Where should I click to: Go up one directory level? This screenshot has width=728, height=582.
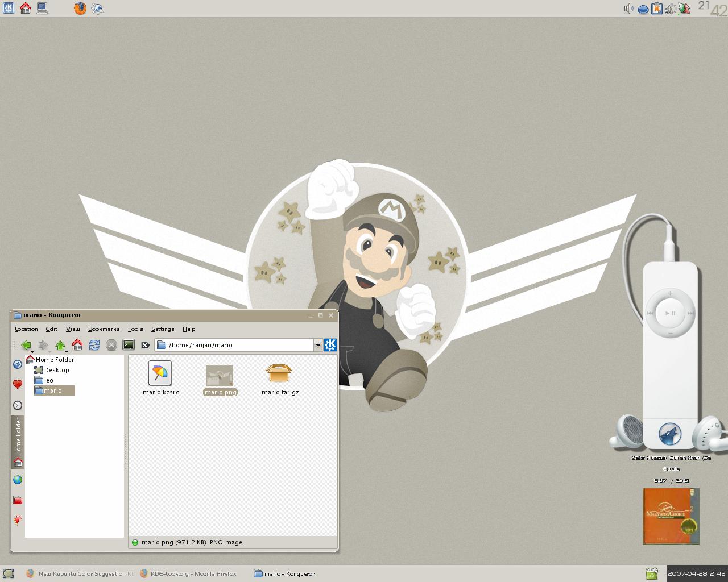pos(60,344)
